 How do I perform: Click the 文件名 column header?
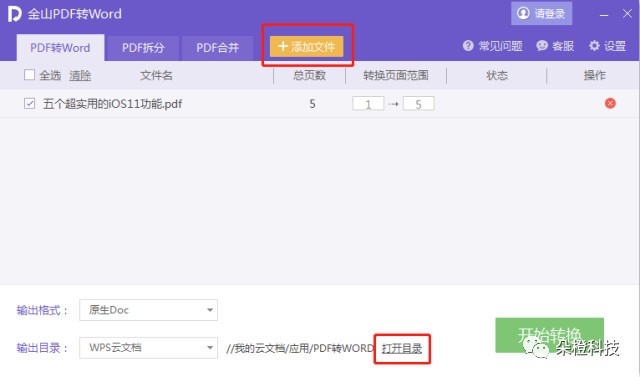tap(156, 75)
